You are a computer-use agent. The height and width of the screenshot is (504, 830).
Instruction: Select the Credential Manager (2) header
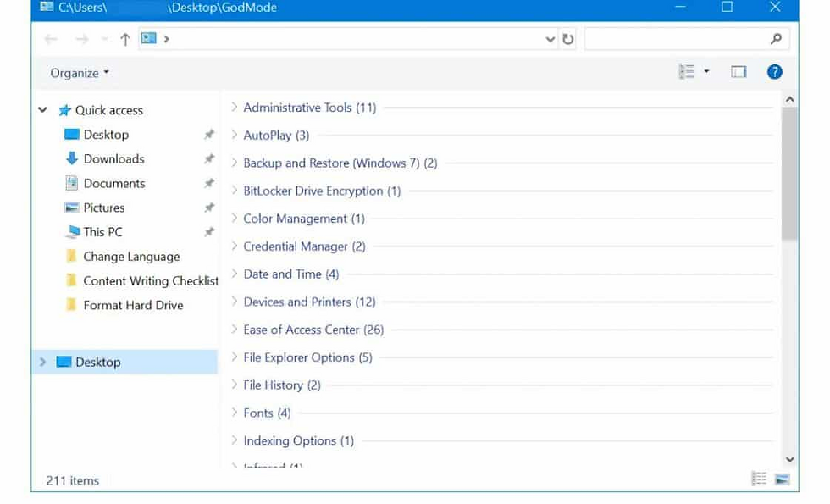point(304,246)
